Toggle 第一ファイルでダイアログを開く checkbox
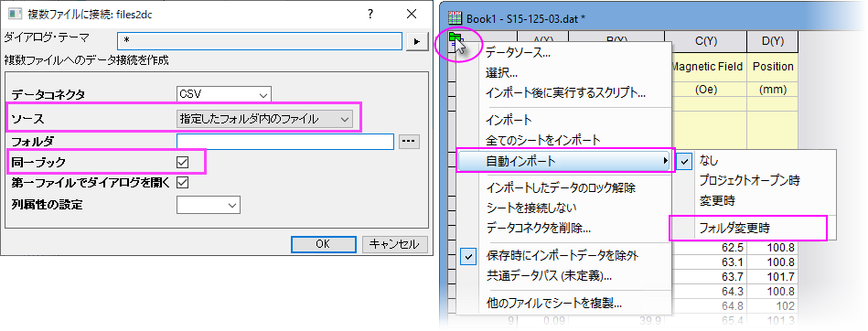868x331 pixels. click(182, 182)
